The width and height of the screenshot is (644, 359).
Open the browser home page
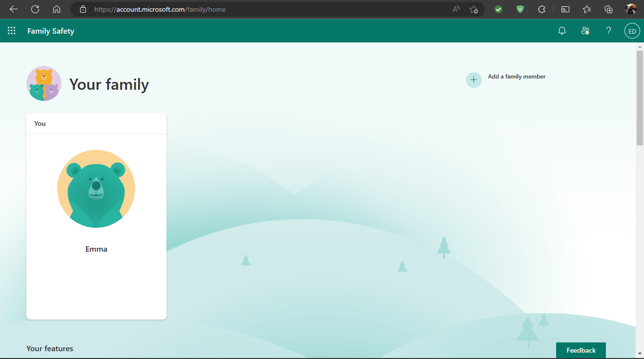(57, 9)
